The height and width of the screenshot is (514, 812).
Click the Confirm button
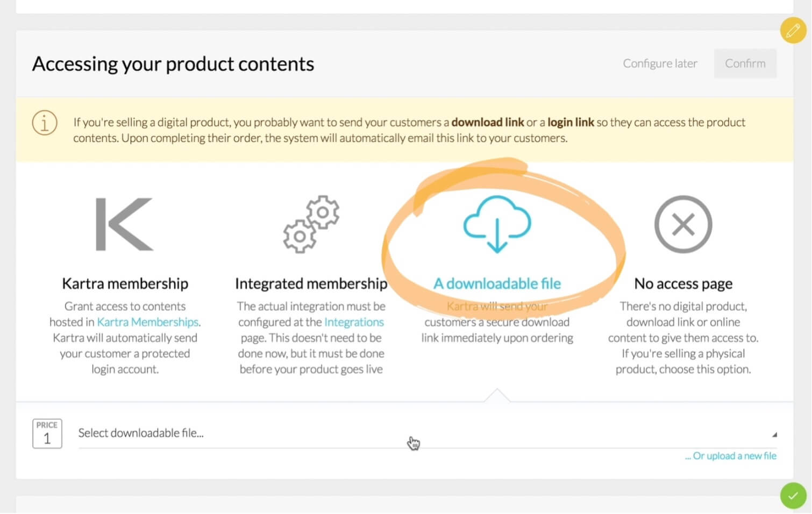745,63
